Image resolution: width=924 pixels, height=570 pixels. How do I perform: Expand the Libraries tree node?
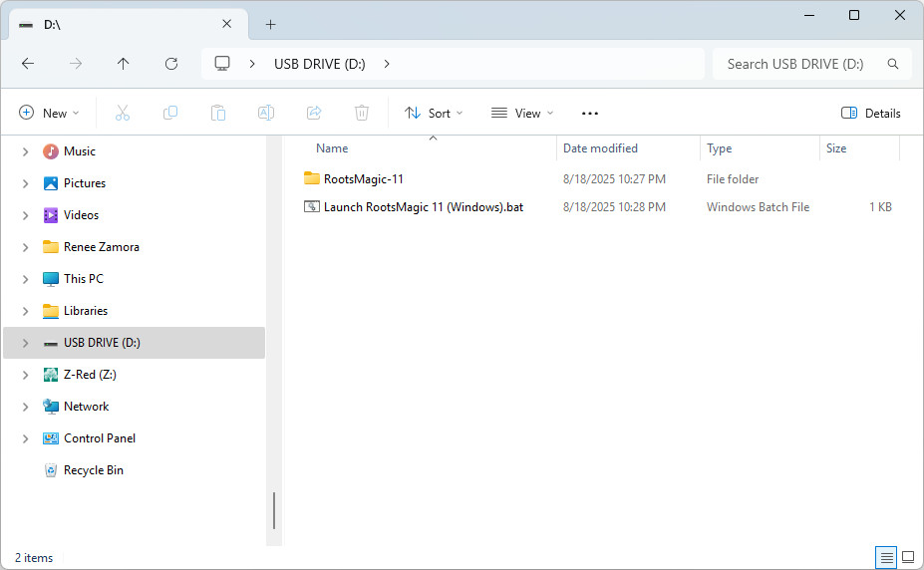(25, 311)
